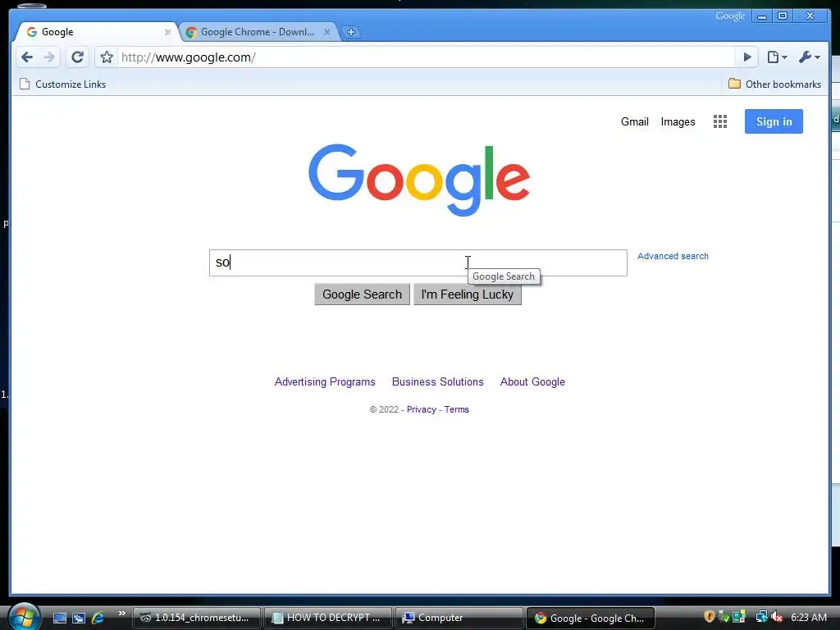
Task: Switch to Computer taskbar window
Action: (x=459, y=618)
